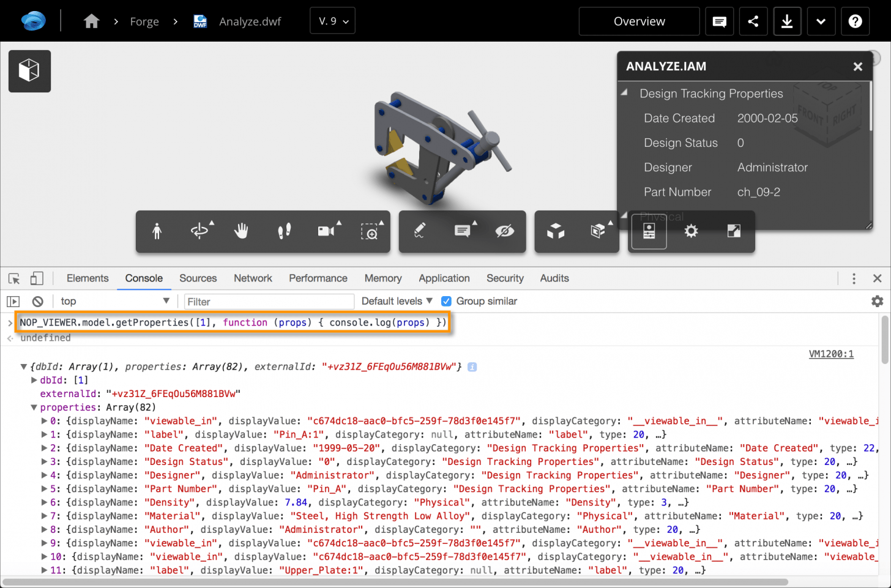Switch to the Sources tab
Viewport: 891px width, 588px height.
pyautogui.click(x=198, y=278)
